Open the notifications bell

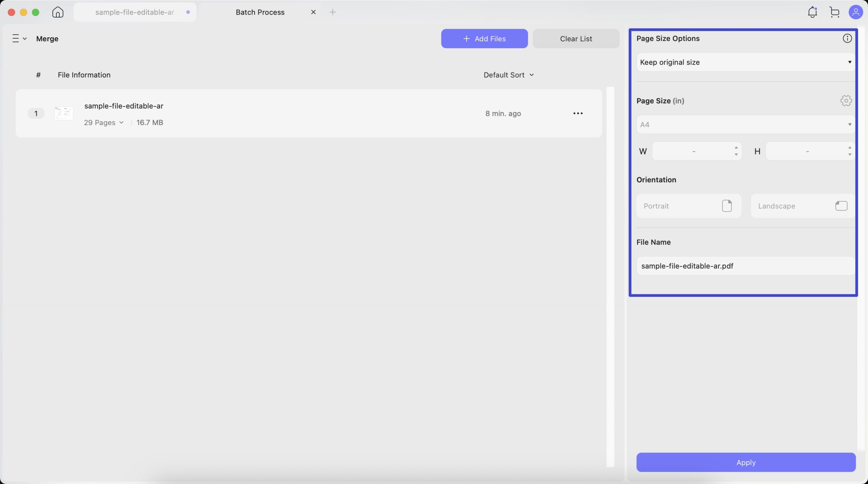(x=812, y=12)
